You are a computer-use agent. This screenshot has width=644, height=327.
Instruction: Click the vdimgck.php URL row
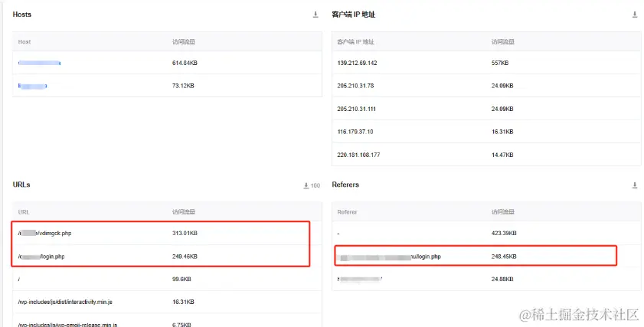tap(167, 234)
